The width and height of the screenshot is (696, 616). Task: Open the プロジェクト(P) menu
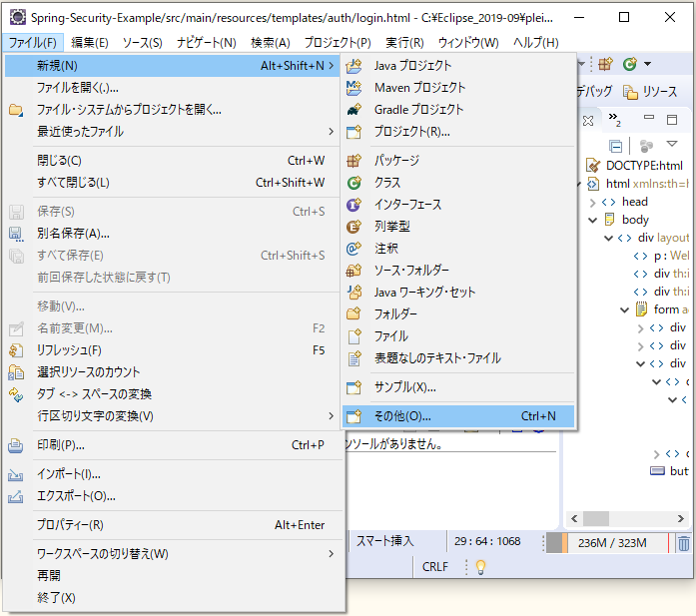tap(338, 43)
